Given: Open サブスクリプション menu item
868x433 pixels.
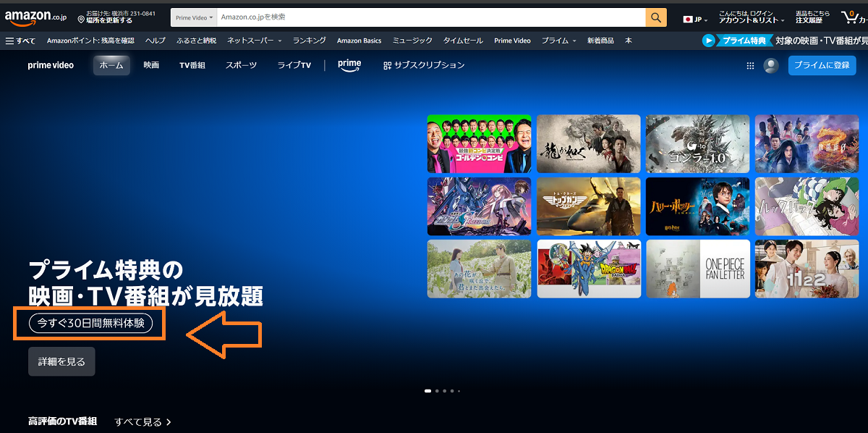Looking at the screenshot, I should click(x=424, y=65).
